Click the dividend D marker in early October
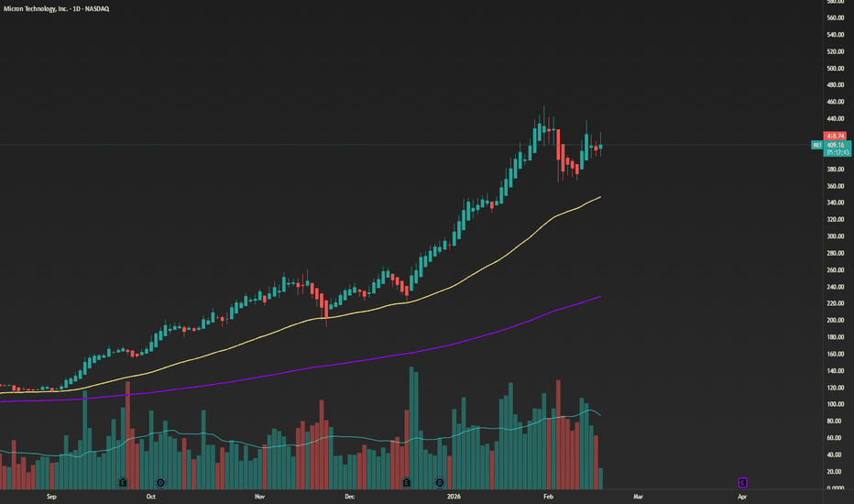The height and width of the screenshot is (504, 854). click(159, 481)
